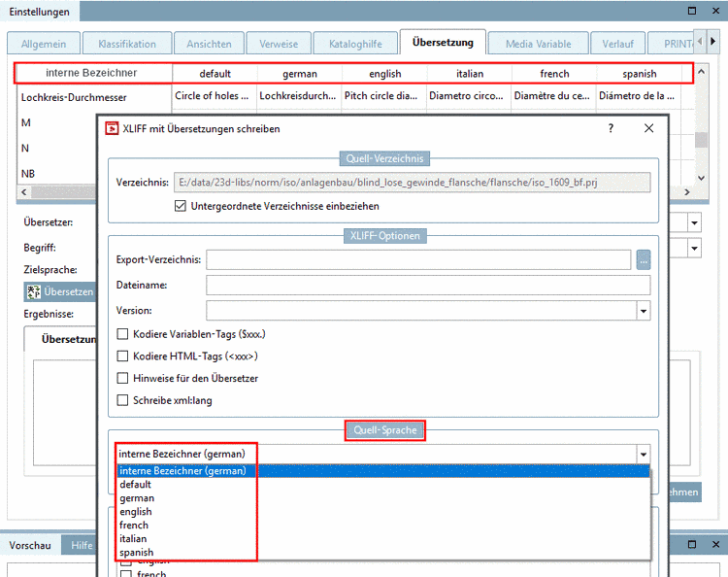Click the Übersetzen button with translate icon
Image resolution: width=728 pixels, height=577 pixels.
(x=60, y=291)
